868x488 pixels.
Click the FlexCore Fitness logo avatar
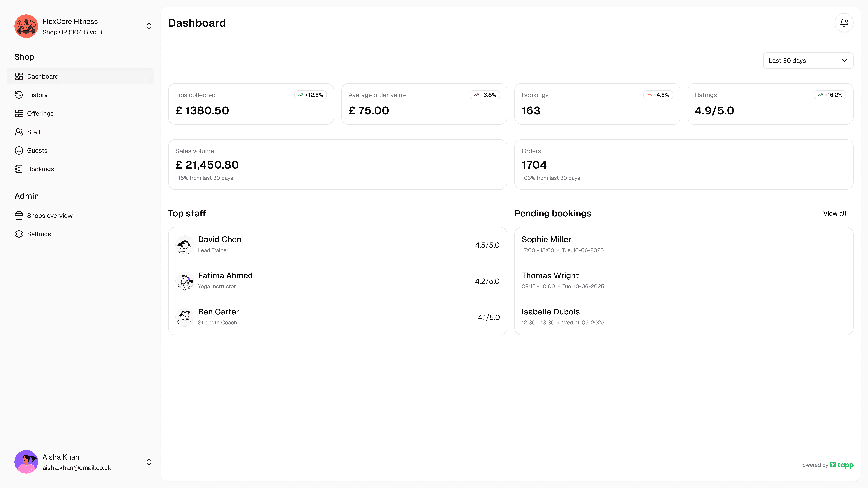[x=26, y=26]
